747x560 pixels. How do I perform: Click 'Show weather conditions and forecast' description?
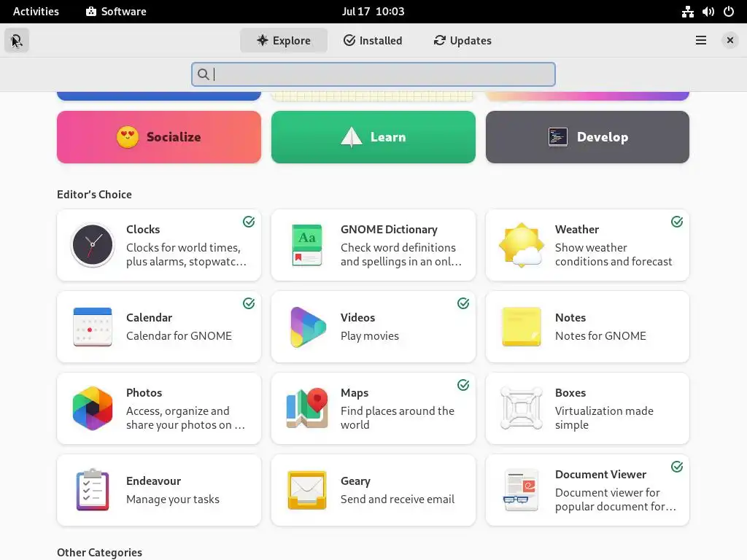614,254
